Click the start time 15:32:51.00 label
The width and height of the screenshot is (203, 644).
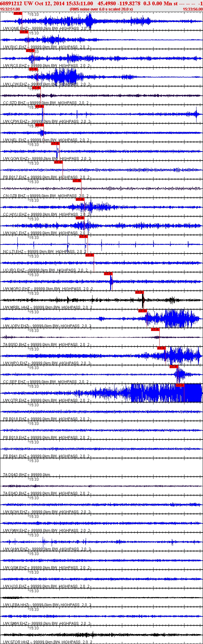[x=10, y=9]
